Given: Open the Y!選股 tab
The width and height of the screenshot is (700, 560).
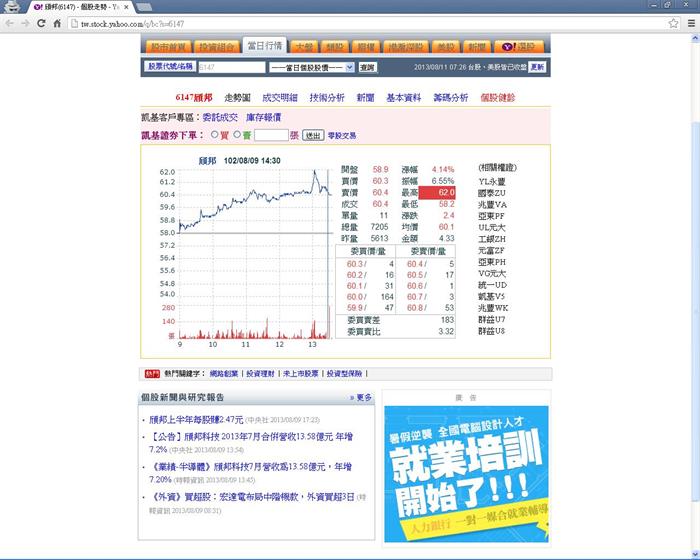Looking at the screenshot, I should pyautogui.click(x=519, y=47).
